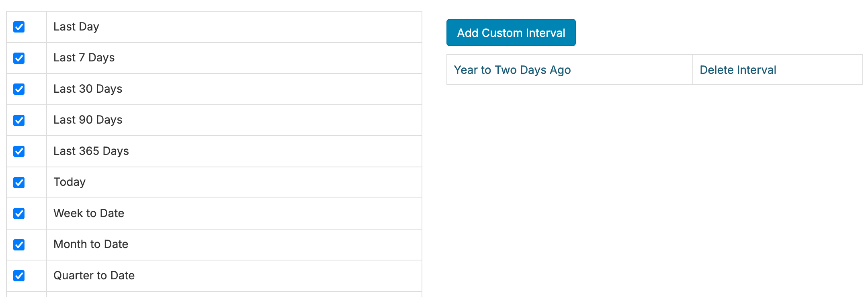Click the Week to Date label text
Image resolution: width=868 pixels, height=297 pixels.
(x=89, y=213)
